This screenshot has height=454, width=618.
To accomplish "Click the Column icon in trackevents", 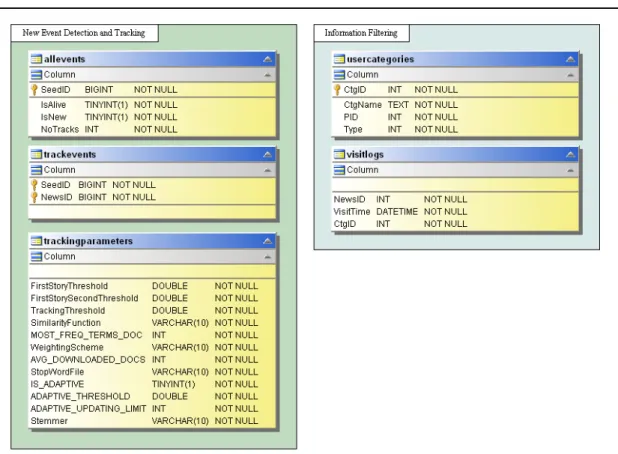I will (36, 170).
